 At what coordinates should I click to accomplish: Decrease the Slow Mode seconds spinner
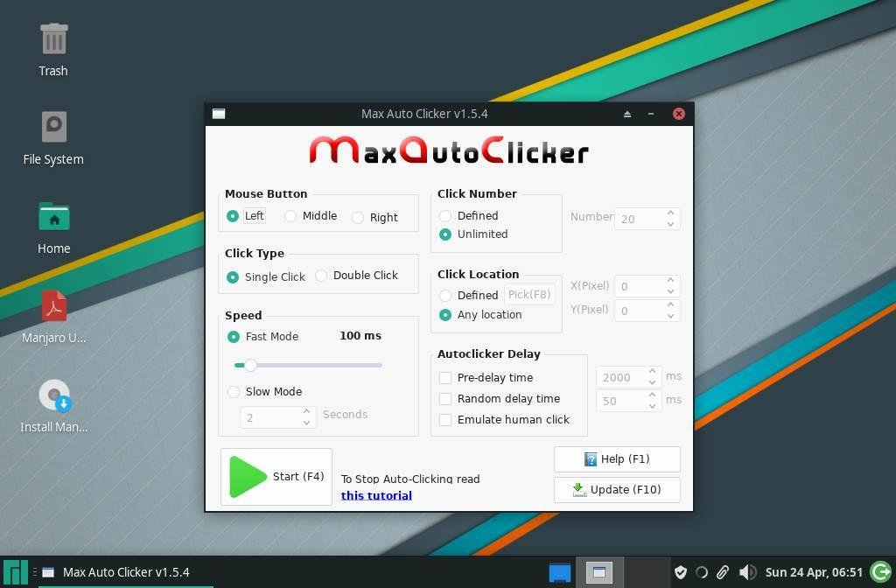(x=307, y=423)
